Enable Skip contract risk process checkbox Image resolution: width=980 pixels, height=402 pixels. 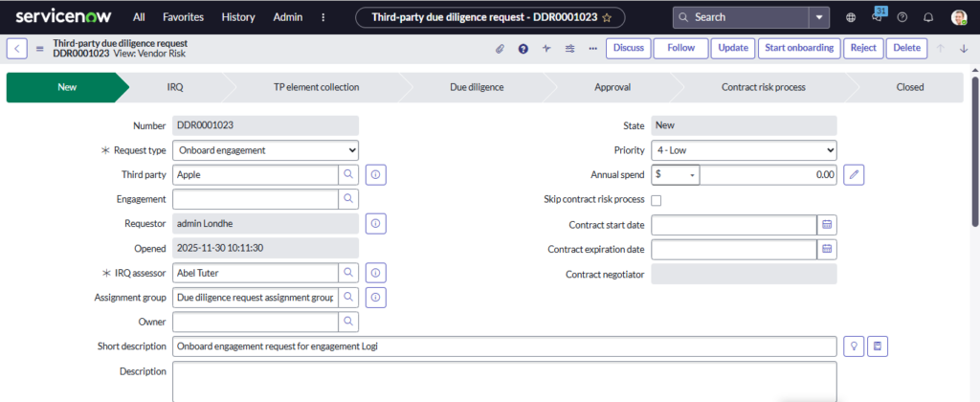657,200
